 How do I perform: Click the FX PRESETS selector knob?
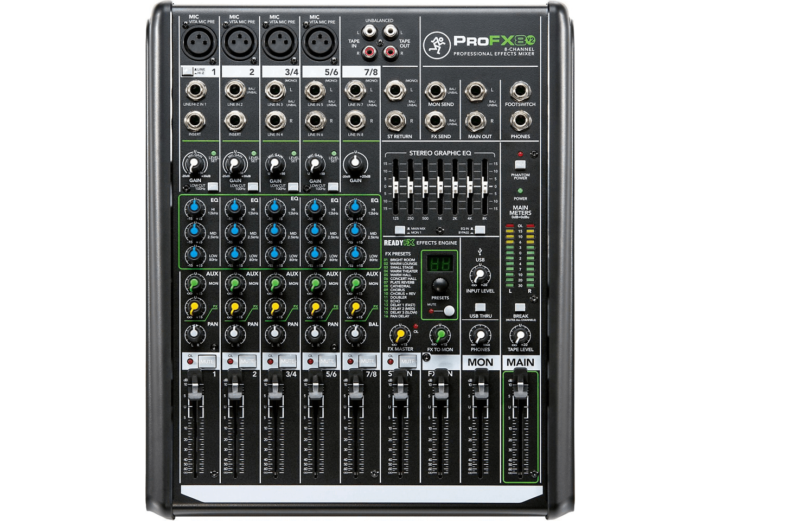click(440, 285)
